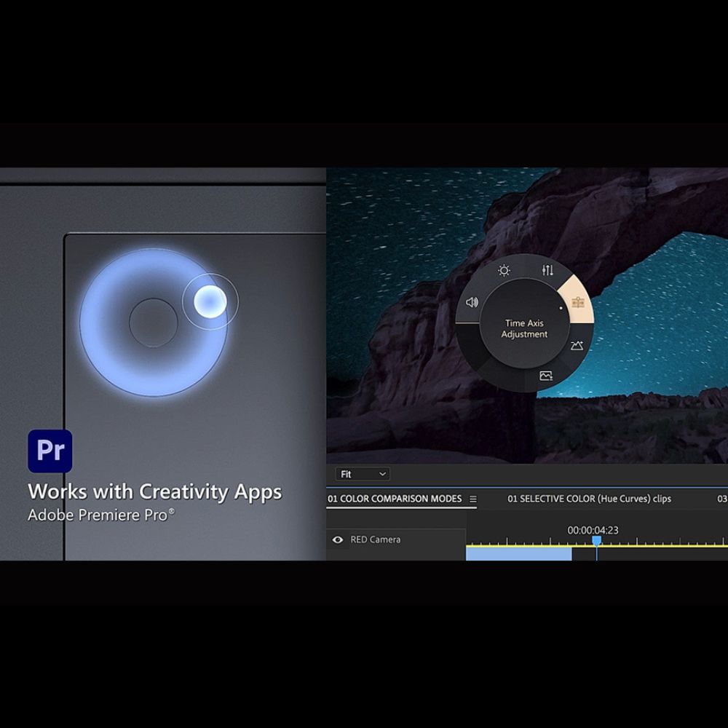
Task: Select the mountain landscape icon in dial menu
Action: click(577, 345)
